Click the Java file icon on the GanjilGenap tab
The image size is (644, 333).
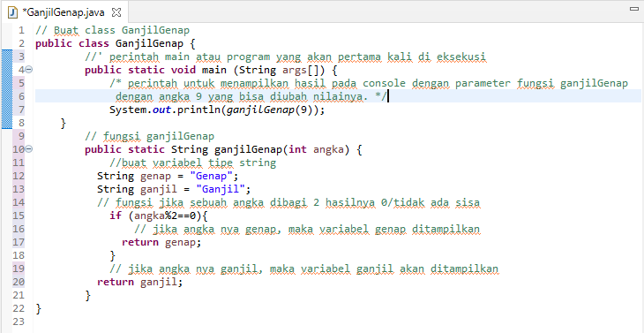(x=13, y=12)
